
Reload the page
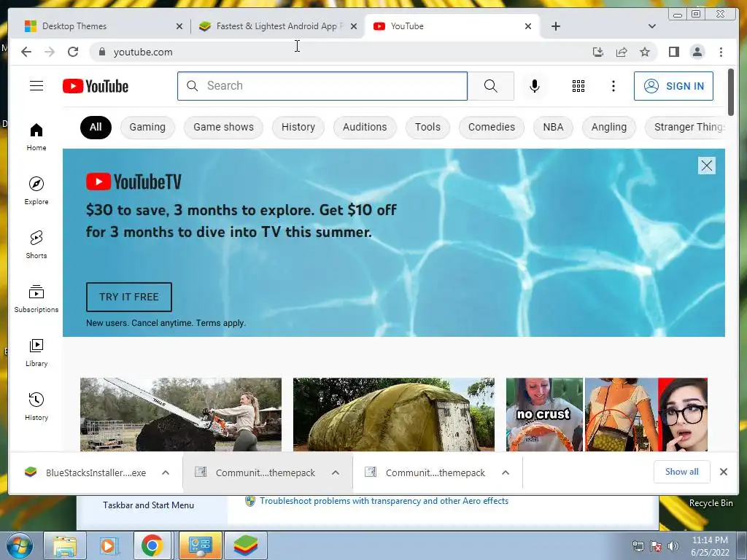[x=73, y=52]
